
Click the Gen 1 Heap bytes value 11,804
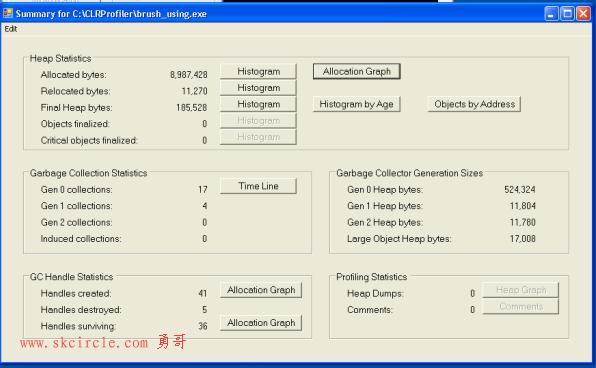point(522,206)
